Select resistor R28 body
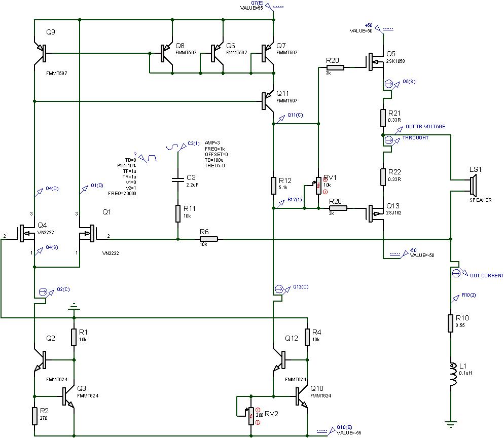Screen dimensions: 504x438 [x=338, y=208]
